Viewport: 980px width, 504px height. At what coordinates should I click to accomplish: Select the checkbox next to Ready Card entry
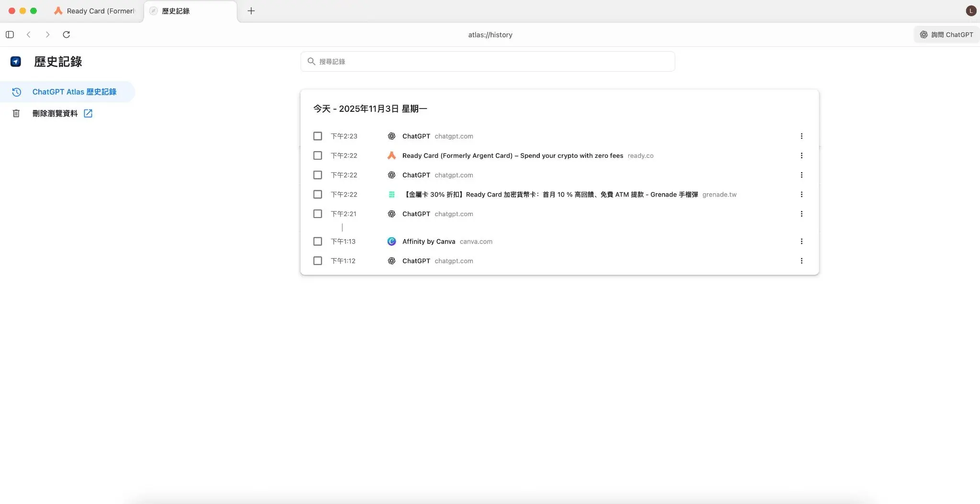click(x=318, y=155)
